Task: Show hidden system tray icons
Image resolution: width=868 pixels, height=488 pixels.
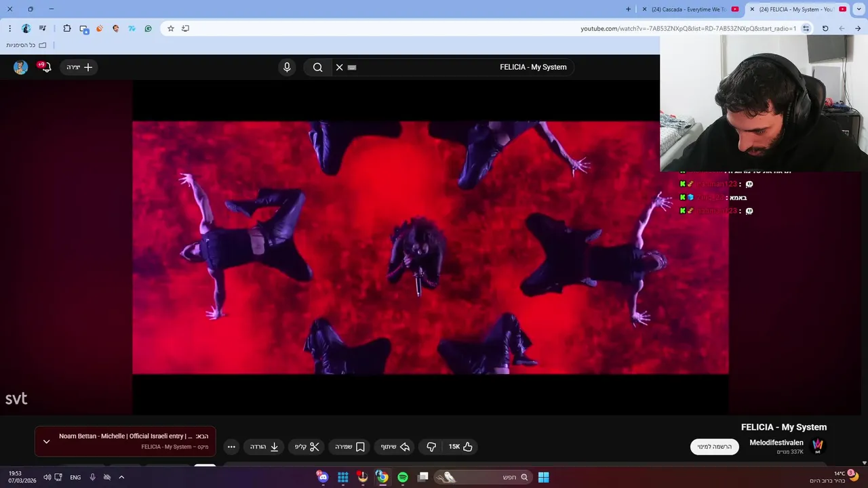Action: coord(121,477)
